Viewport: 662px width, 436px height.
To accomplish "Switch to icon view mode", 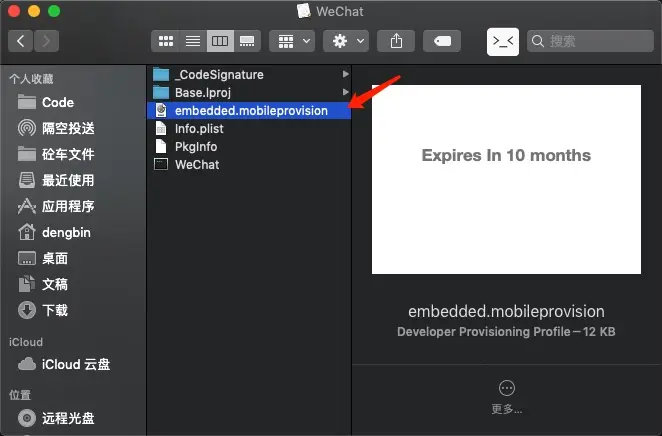I will pyautogui.click(x=166, y=41).
